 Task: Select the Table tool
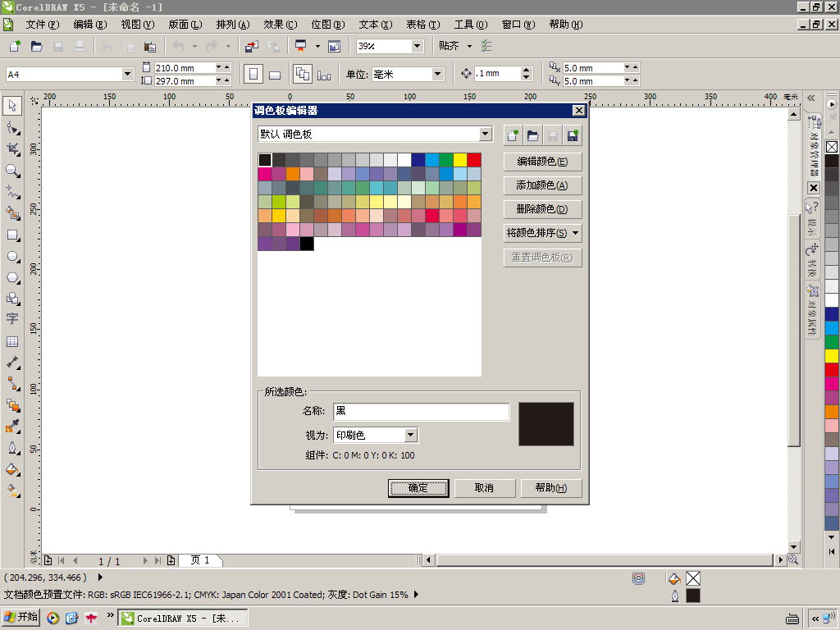12,342
